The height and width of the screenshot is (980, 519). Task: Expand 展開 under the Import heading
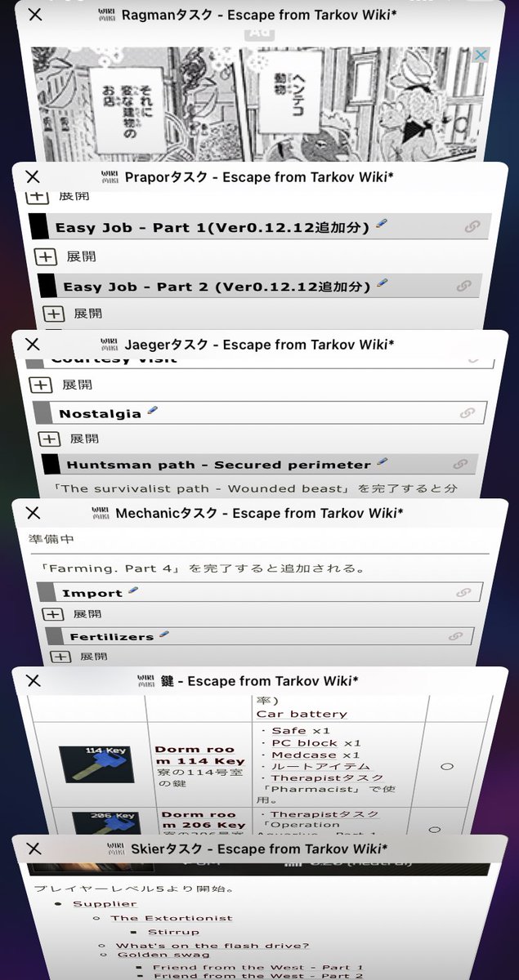click(x=72, y=614)
